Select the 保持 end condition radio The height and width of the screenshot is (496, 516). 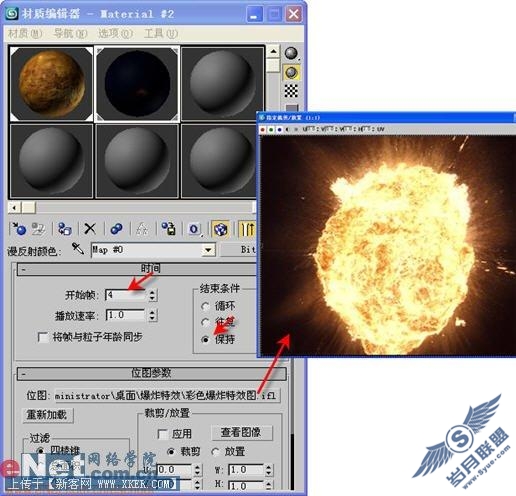(205, 339)
